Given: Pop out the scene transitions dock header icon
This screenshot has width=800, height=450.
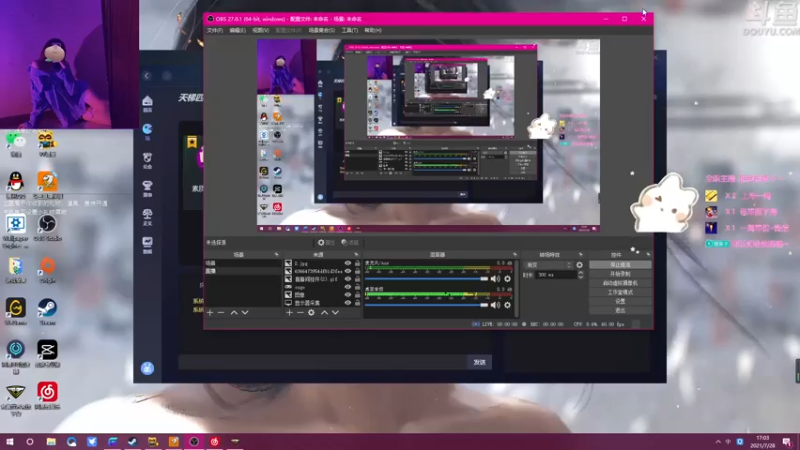Looking at the screenshot, I should tap(581, 254).
